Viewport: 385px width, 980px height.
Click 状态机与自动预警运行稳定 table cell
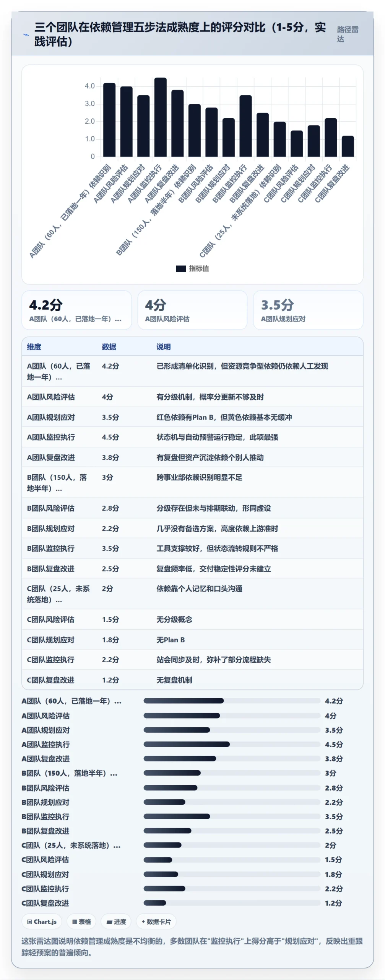(217, 437)
